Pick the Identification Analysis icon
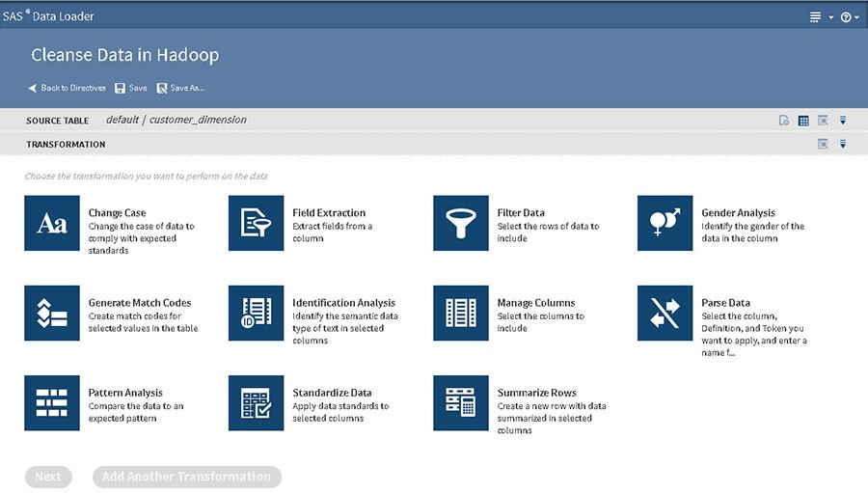 (x=257, y=313)
